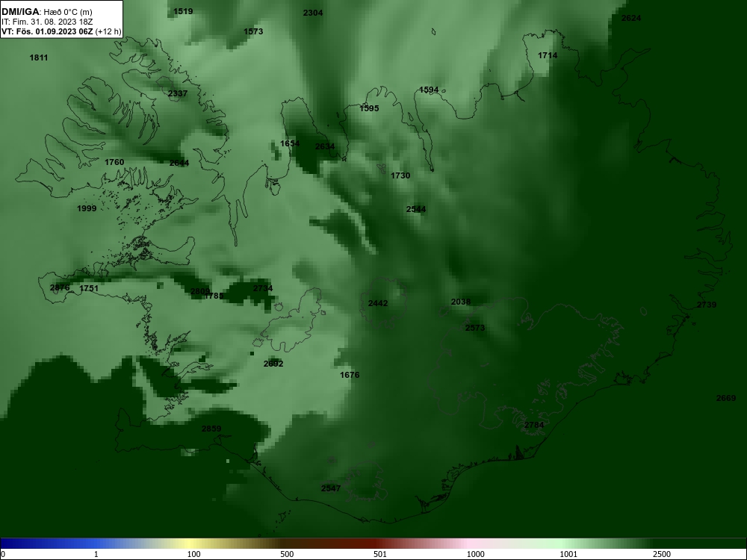
Task: Click the 1573 height value label
Action: pos(253,31)
